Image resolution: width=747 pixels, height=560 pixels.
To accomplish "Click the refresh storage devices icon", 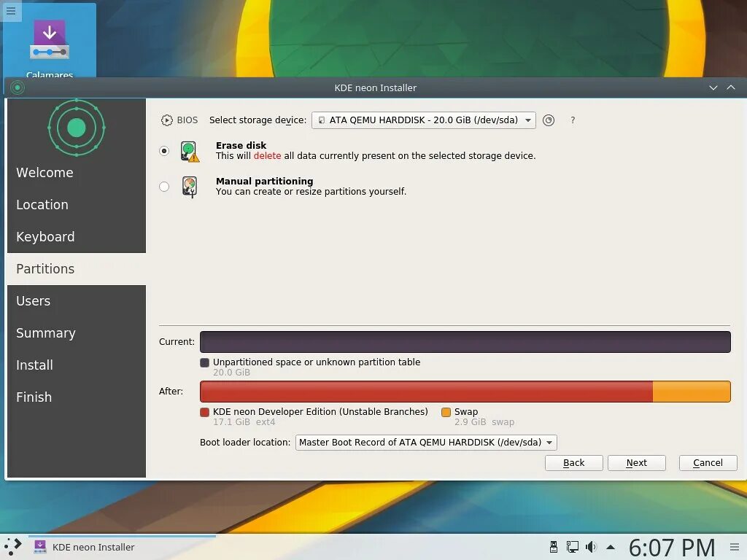I will tap(549, 120).
